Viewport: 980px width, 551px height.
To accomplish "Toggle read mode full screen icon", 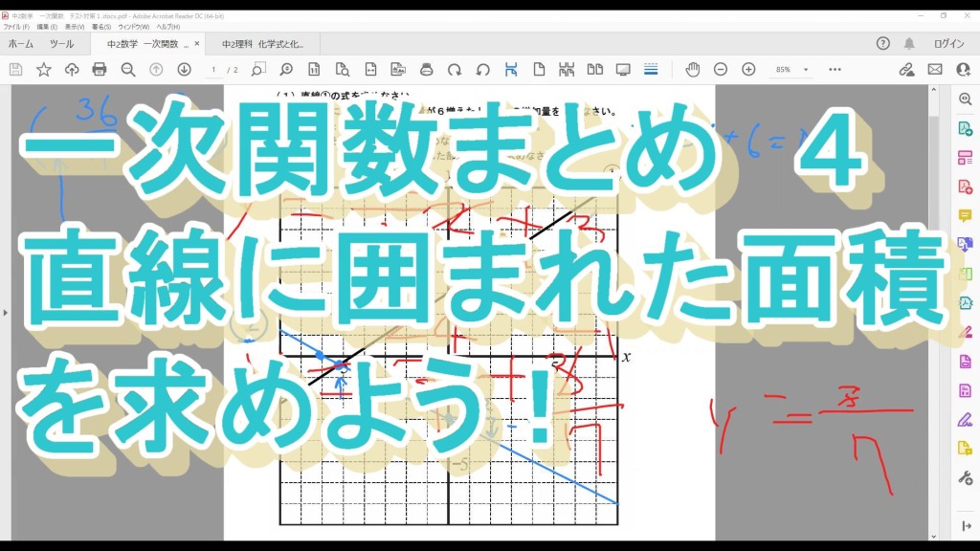I will pos(623,70).
